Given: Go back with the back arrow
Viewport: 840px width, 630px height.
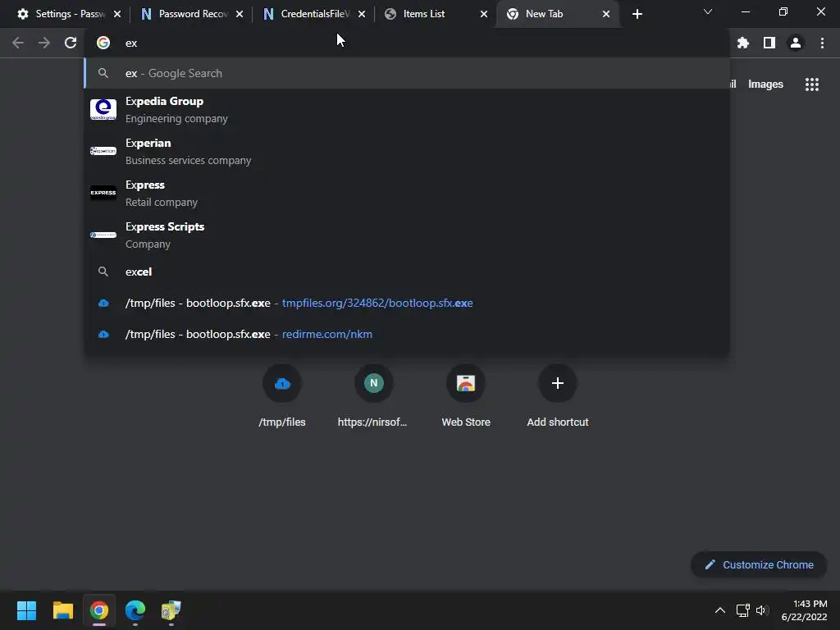Looking at the screenshot, I should click(x=18, y=43).
